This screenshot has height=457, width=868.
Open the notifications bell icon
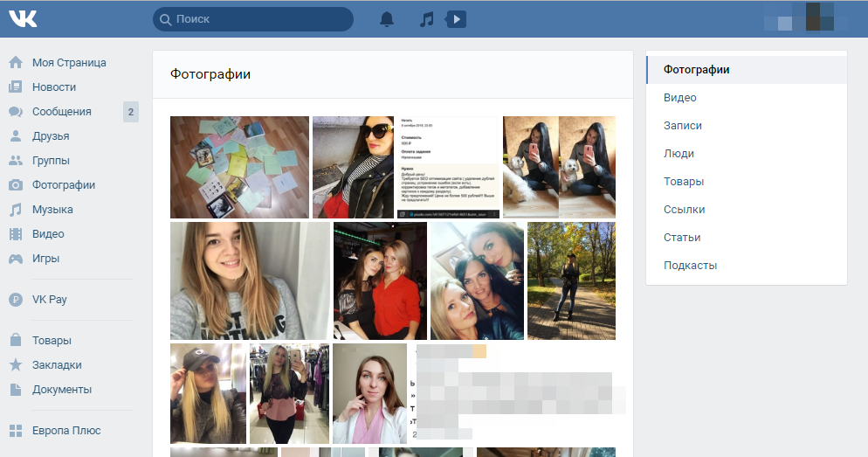coord(388,19)
